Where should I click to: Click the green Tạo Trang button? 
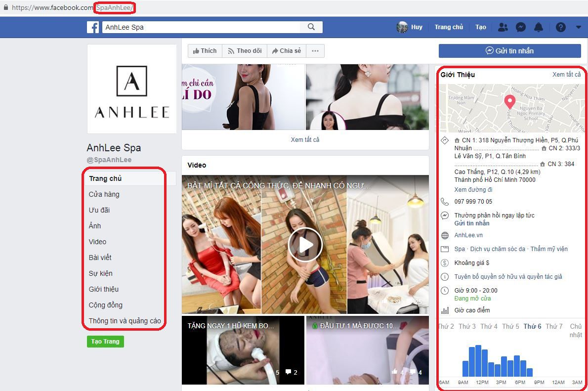coord(105,342)
